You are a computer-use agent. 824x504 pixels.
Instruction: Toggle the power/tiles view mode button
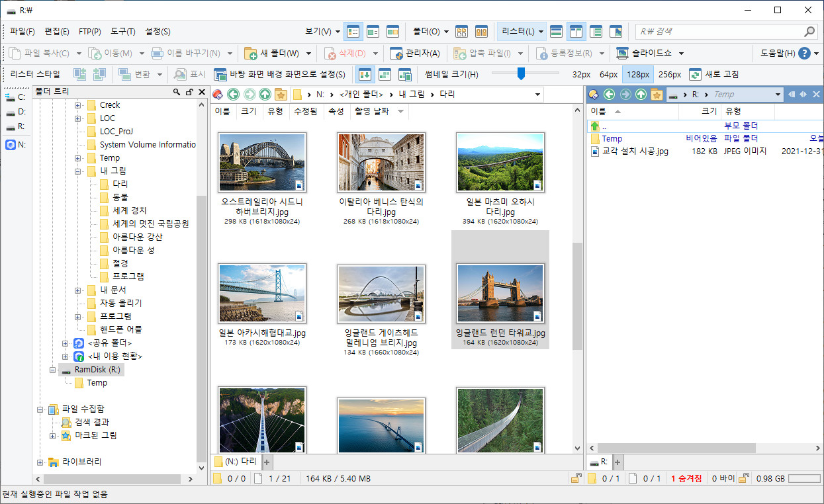tap(373, 31)
